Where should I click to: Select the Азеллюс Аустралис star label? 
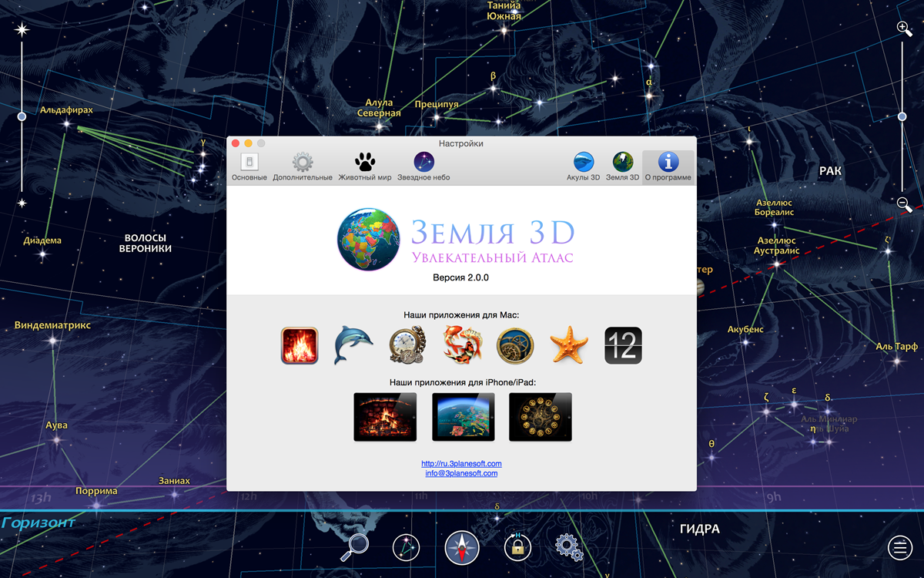click(x=778, y=246)
